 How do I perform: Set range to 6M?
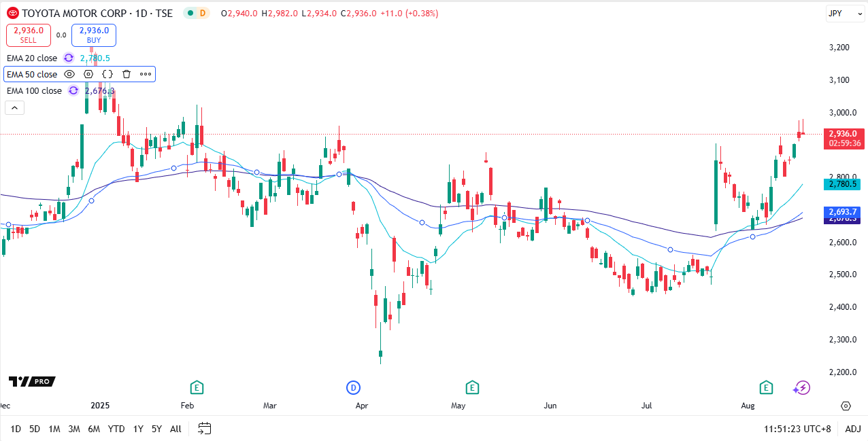pos(94,429)
